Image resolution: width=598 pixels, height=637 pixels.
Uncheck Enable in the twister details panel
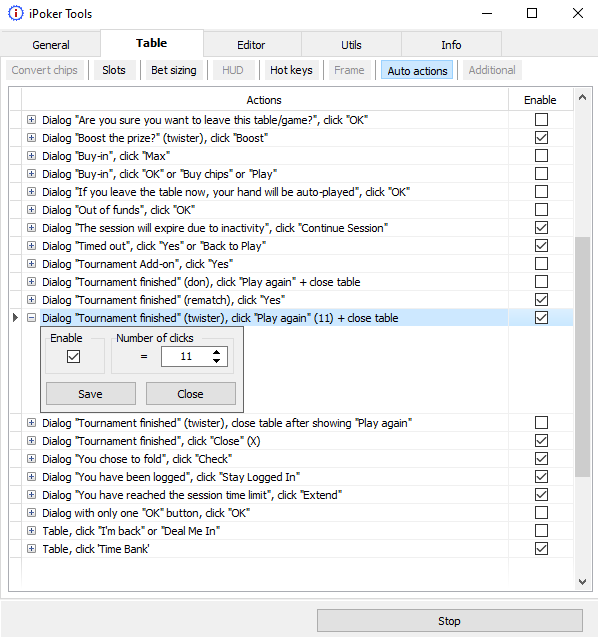[x=74, y=357]
